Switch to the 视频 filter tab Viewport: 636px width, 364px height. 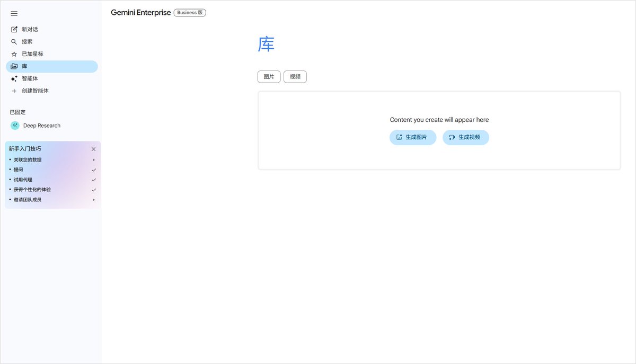pos(295,76)
